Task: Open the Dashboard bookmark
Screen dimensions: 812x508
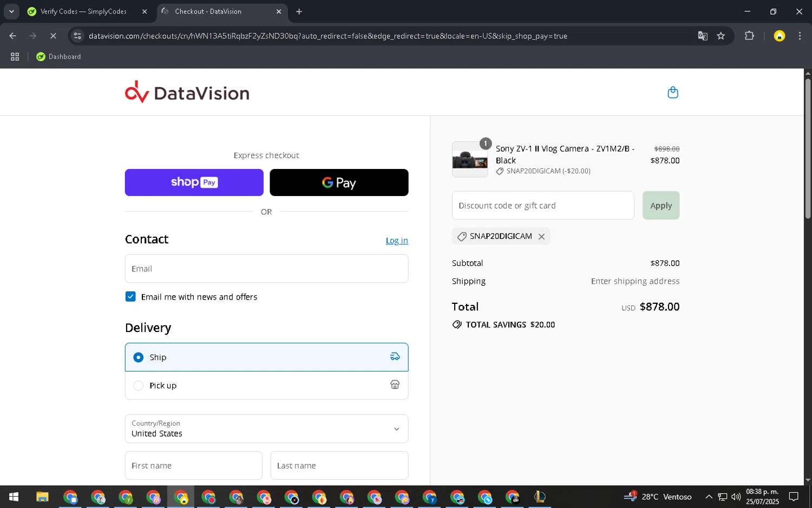Action: [x=58, y=57]
